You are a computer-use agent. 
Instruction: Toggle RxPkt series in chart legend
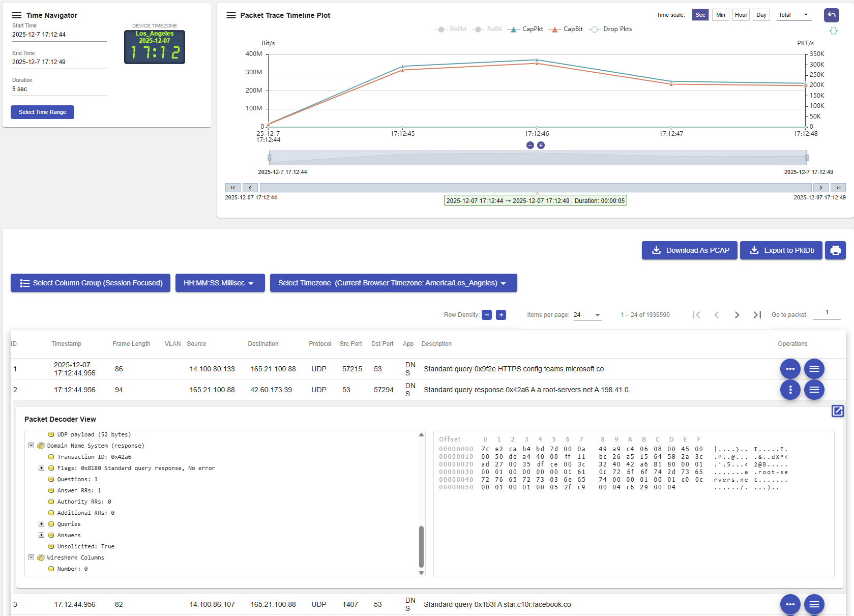pyautogui.click(x=451, y=29)
